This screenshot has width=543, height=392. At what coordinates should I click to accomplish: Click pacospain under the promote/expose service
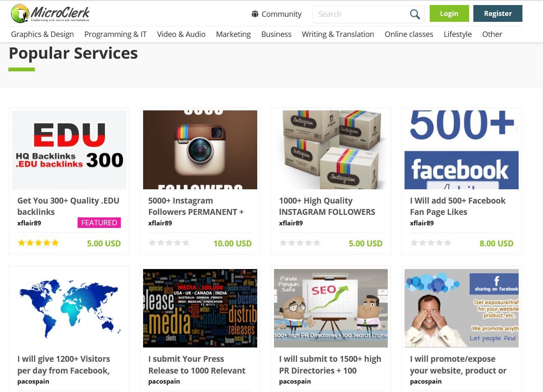tap(426, 381)
